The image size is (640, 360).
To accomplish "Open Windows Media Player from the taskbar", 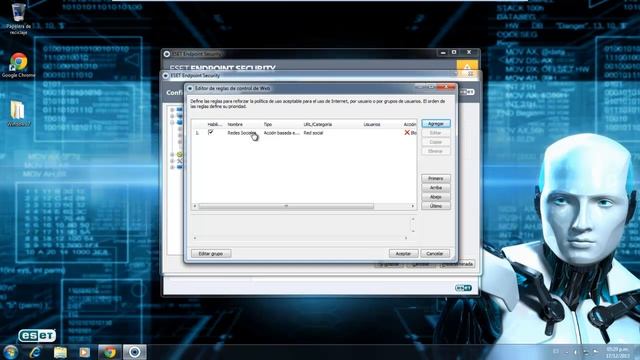I will click(84, 352).
